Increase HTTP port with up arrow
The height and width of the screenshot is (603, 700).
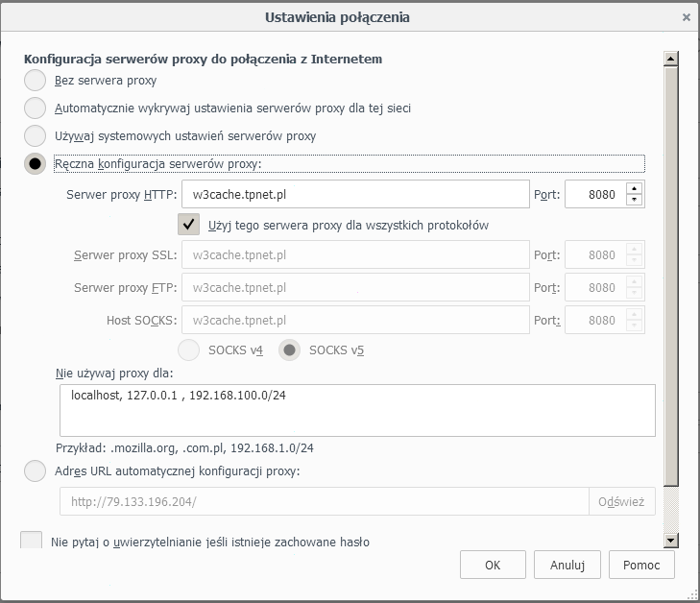(634, 188)
